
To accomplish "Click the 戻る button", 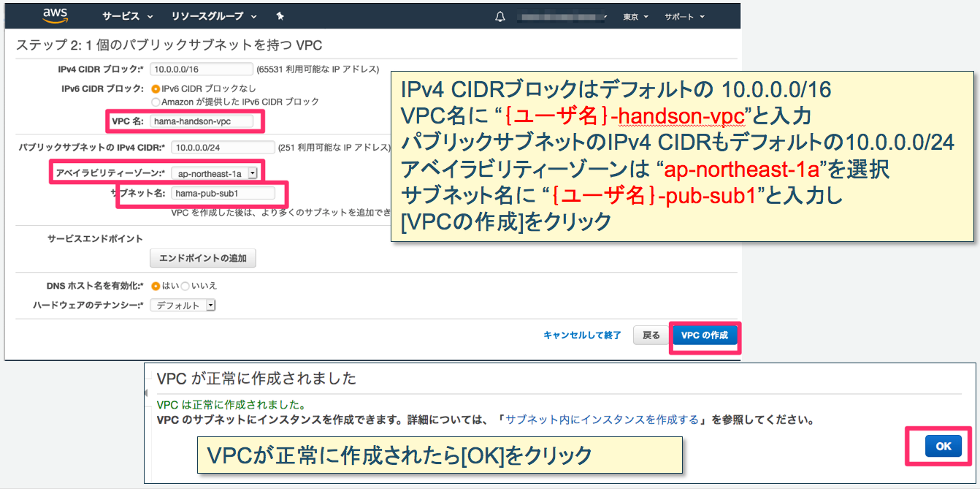I will (651, 336).
